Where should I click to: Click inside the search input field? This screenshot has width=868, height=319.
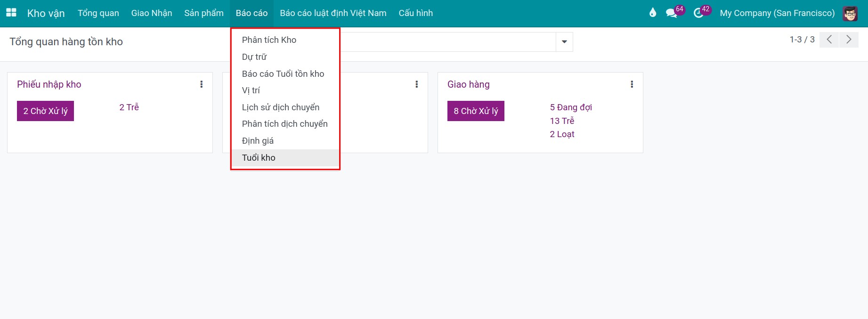point(447,42)
